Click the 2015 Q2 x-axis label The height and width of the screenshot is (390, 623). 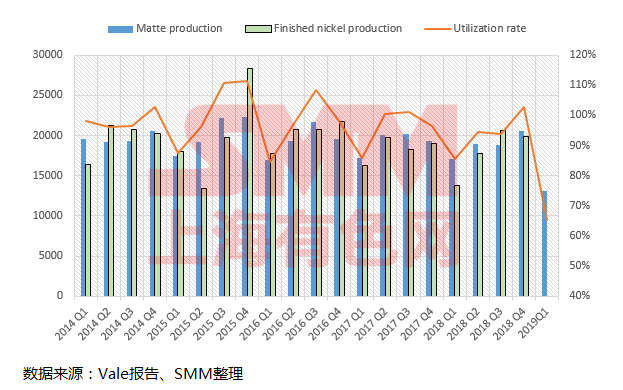185,324
